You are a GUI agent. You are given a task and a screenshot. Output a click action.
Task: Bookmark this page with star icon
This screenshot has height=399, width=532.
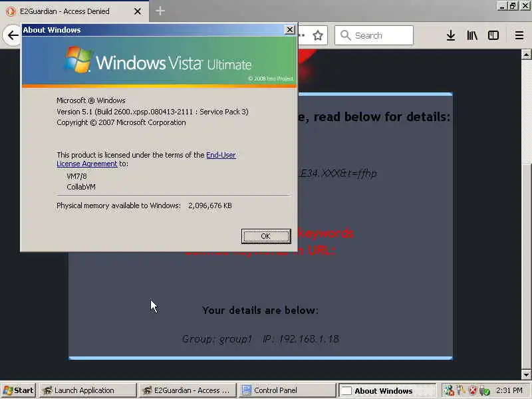(x=318, y=35)
